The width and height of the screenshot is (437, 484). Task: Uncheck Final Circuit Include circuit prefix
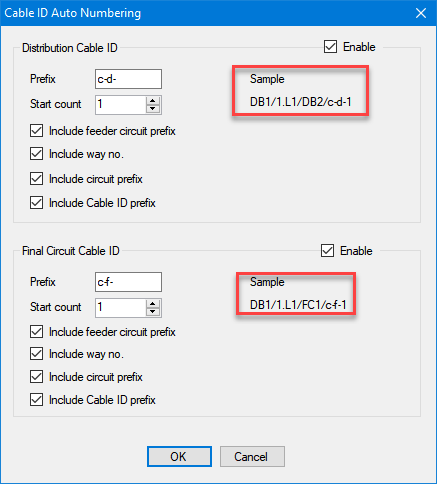36,377
